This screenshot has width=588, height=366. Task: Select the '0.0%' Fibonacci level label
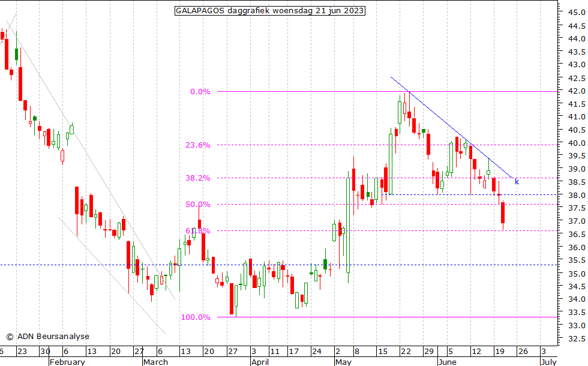tap(200, 91)
